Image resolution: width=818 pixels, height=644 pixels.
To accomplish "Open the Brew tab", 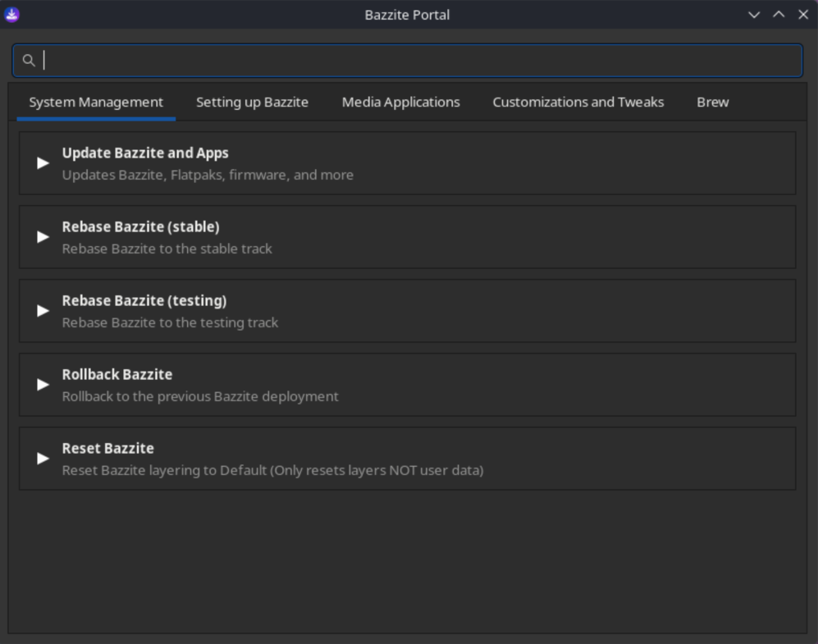I will pos(712,103).
